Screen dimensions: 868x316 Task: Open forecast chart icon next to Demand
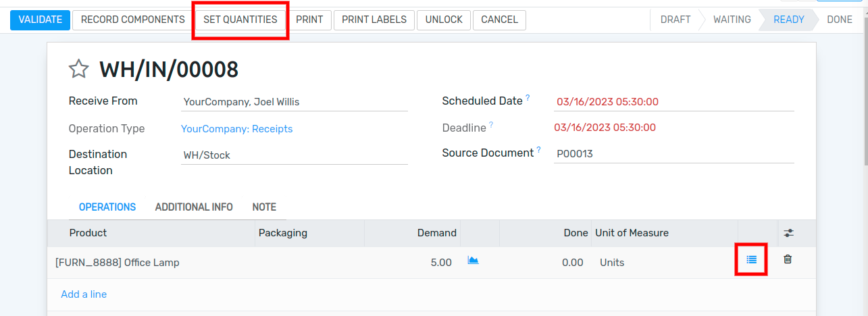474,260
